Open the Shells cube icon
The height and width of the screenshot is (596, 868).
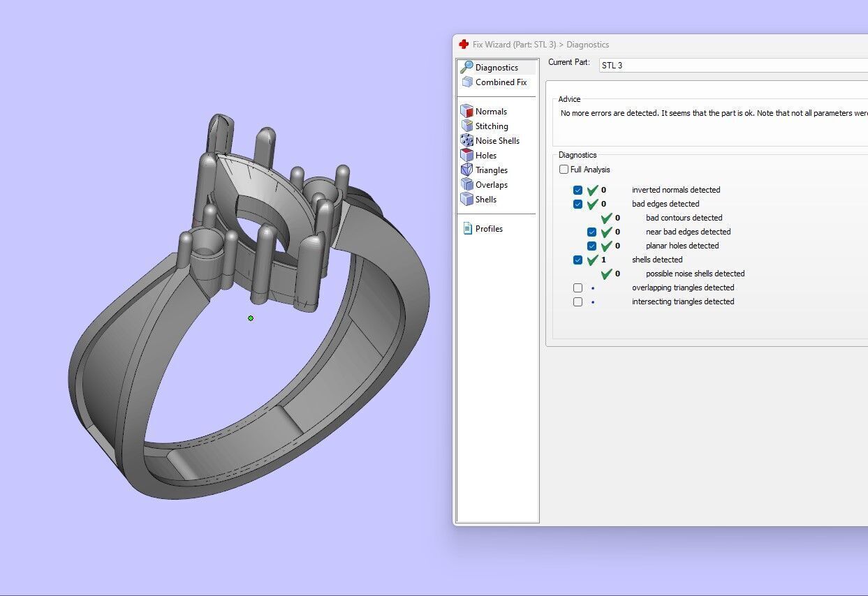point(466,200)
